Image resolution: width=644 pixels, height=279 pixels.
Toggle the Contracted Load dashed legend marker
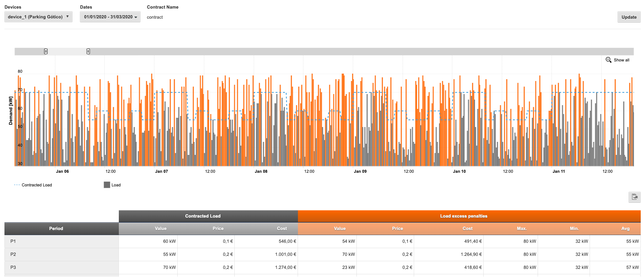(17, 185)
